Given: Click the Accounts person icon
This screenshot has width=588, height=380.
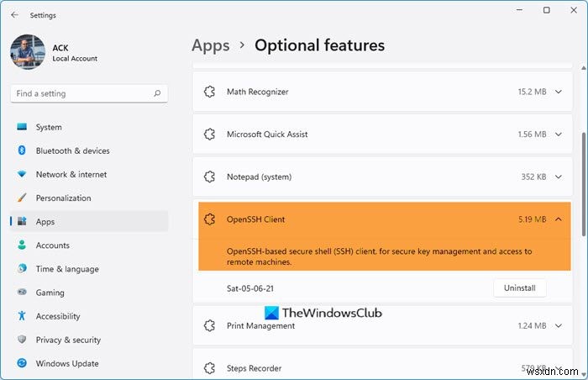Looking at the screenshot, I should [22, 245].
